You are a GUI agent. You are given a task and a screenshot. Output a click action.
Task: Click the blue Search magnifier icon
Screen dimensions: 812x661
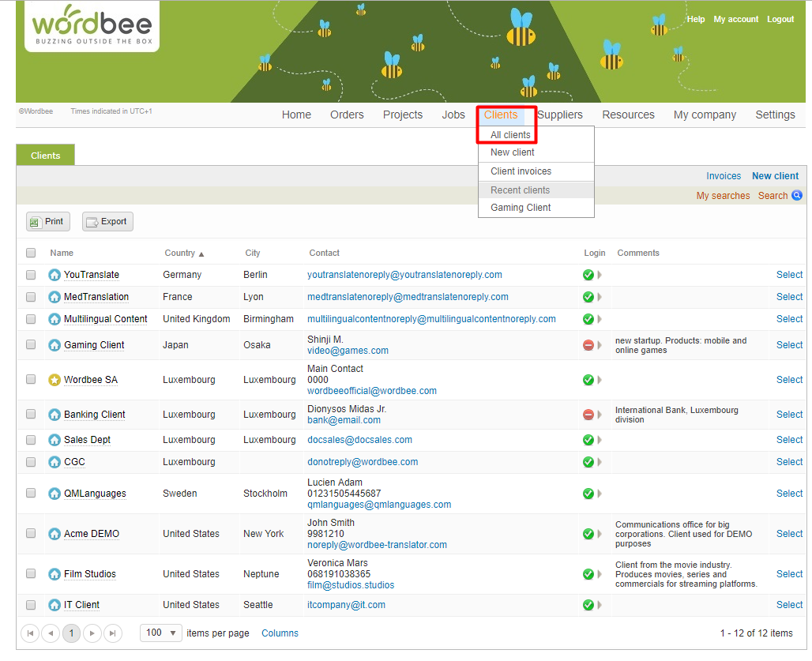click(x=797, y=196)
